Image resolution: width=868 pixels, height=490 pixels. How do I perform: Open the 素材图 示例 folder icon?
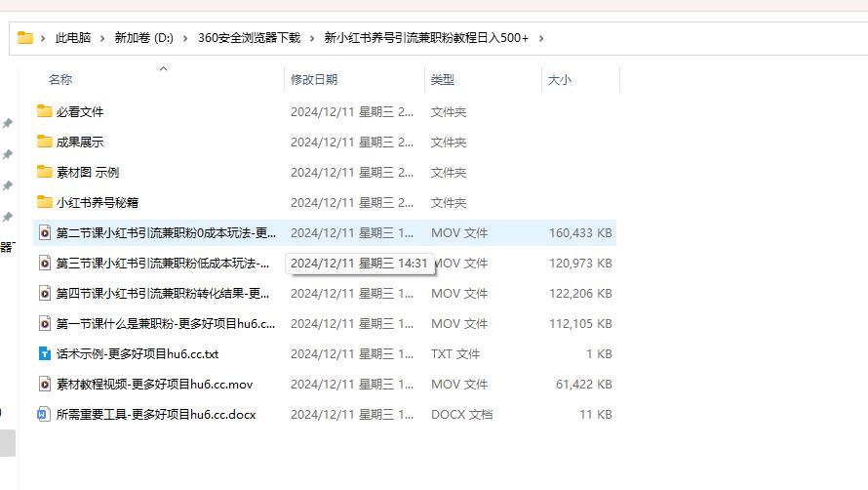pyautogui.click(x=44, y=172)
